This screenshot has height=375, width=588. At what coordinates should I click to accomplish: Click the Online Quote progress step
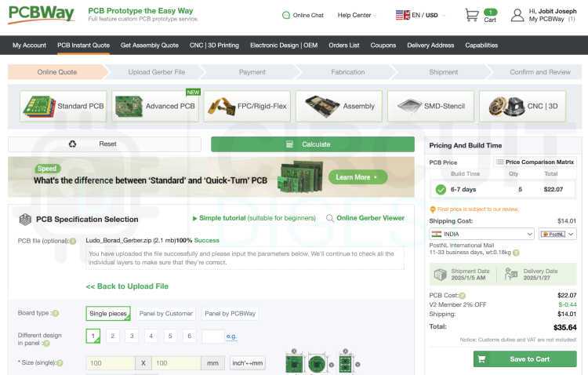coord(57,72)
